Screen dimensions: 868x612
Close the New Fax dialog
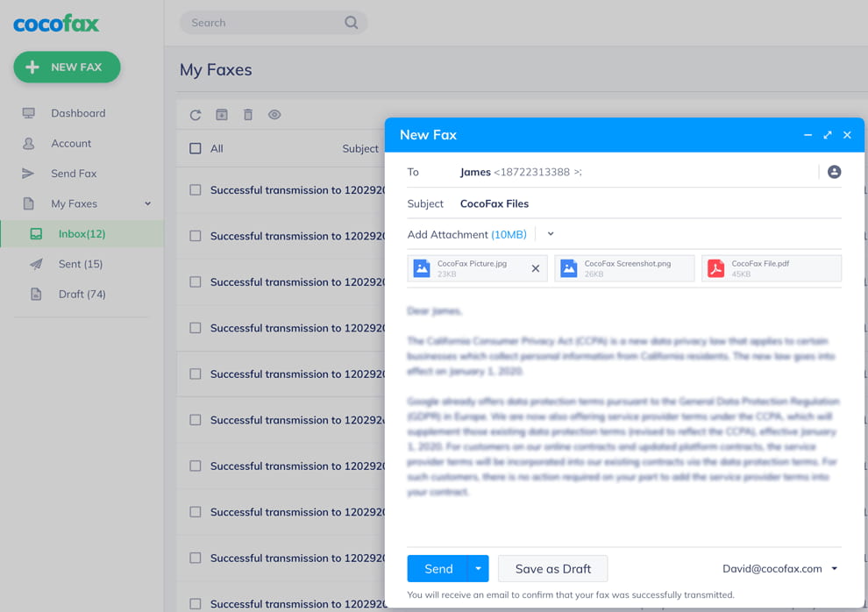[x=847, y=135]
